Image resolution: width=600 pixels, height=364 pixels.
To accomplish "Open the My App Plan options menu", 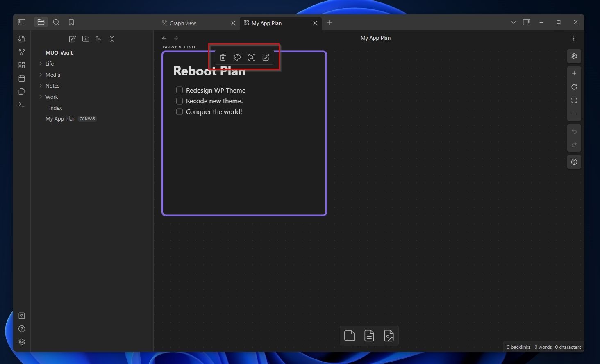I will click(x=574, y=38).
